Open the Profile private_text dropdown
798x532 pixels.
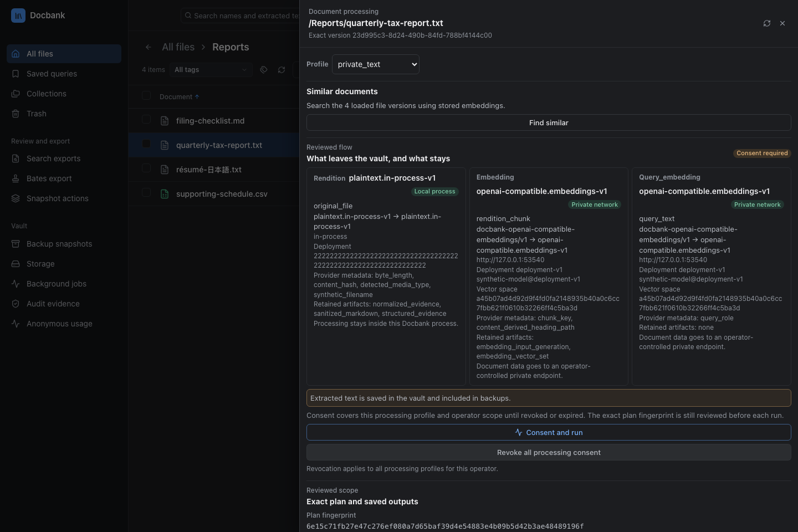pos(376,64)
